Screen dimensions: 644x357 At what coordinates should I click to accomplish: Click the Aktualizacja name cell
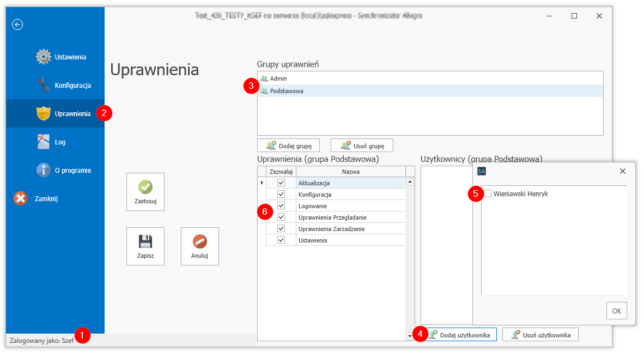pos(351,183)
